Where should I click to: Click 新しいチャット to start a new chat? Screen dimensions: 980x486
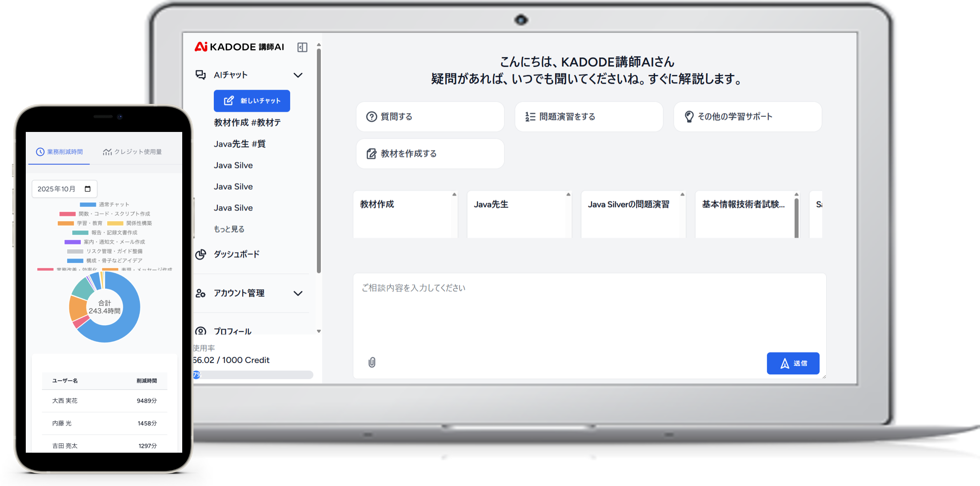(x=251, y=101)
